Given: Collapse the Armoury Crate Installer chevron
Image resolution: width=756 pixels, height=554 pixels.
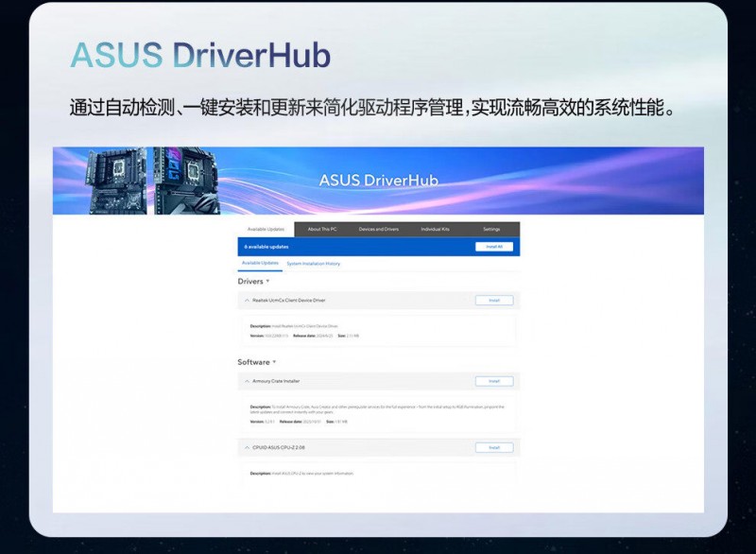Looking at the screenshot, I should pyautogui.click(x=247, y=381).
